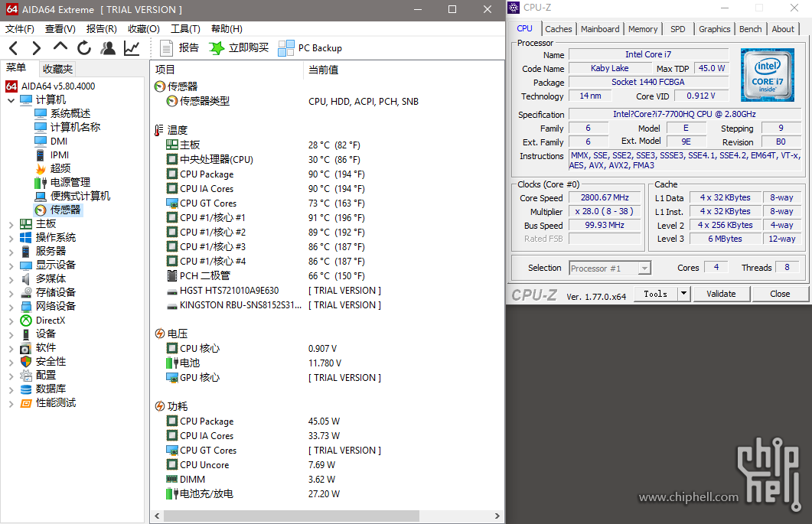Open the 工具(T) menu
The image size is (812, 524).
click(185, 29)
